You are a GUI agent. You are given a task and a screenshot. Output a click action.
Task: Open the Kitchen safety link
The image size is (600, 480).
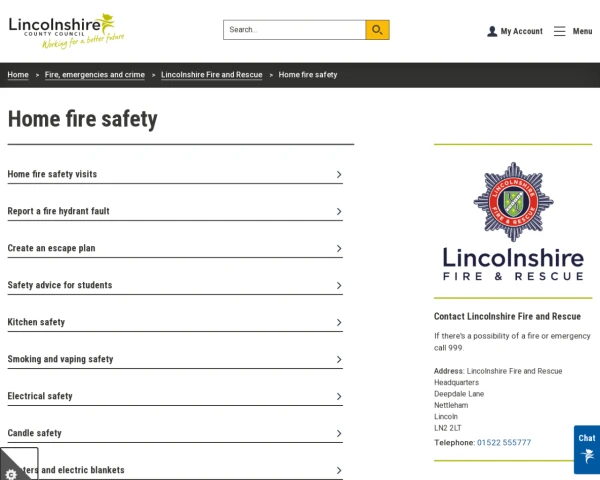36,322
